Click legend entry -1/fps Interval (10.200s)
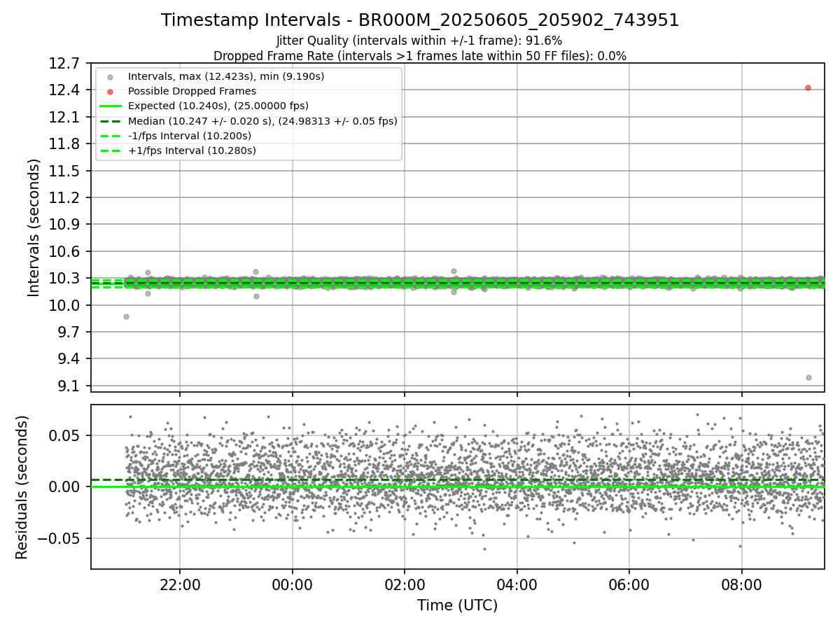Image resolution: width=840 pixels, height=630 pixels. pyautogui.click(x=190, y=135)
